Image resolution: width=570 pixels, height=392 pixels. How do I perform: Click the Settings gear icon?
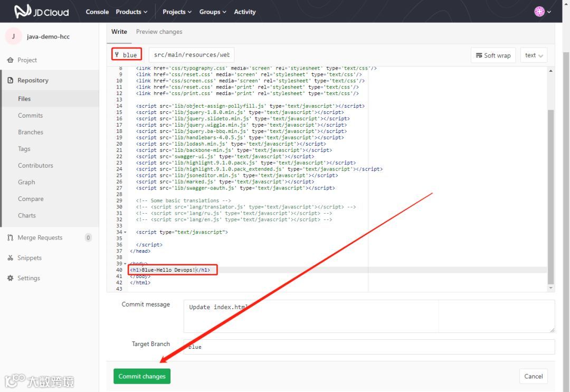(x=10, y=278)
